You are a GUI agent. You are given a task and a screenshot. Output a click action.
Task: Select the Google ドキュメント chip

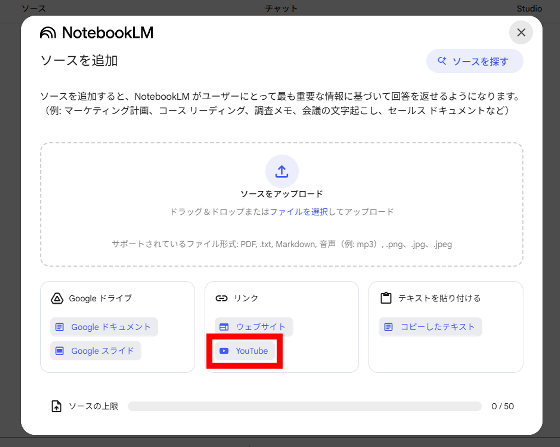click(x=104, y=327)
